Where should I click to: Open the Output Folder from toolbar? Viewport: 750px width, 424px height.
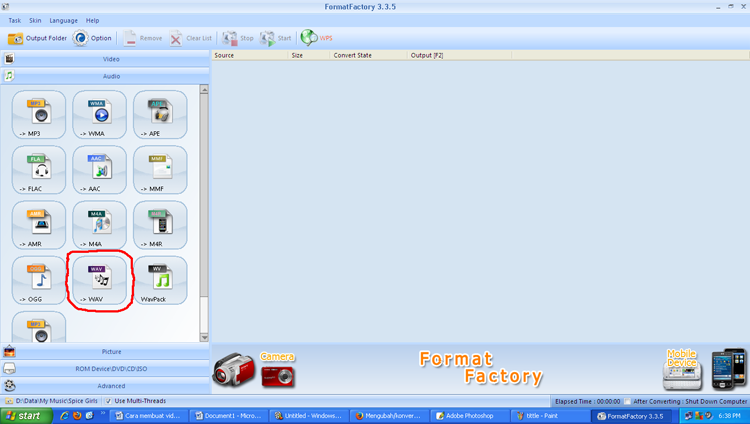click(x=37, y=38)
